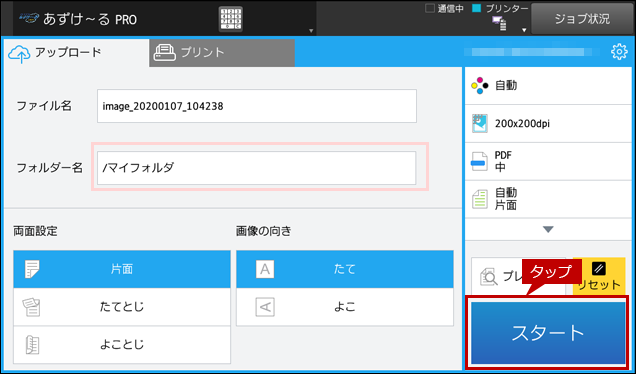Open the PDF 中 file format setting
The image size is (636, 374).
coord(548,161)
